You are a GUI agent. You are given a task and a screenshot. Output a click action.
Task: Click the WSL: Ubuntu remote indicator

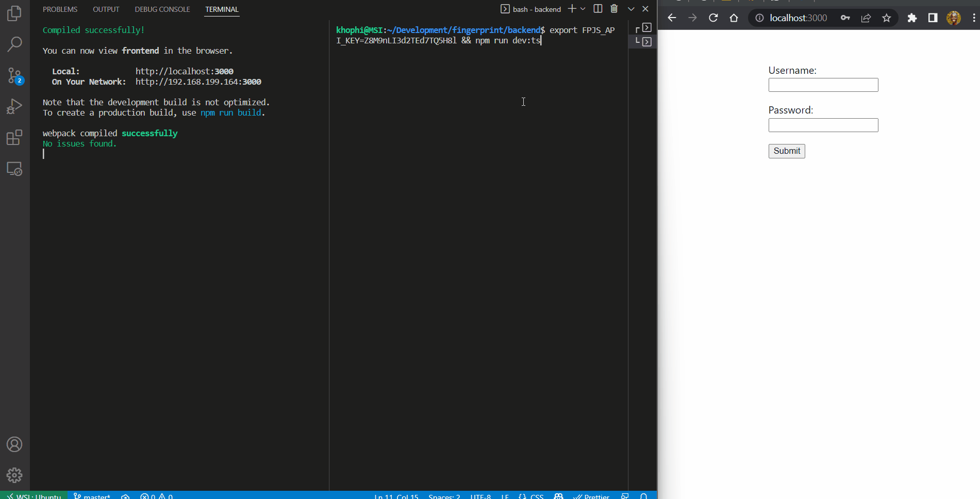pyautogui.click(x=34, y=495)
